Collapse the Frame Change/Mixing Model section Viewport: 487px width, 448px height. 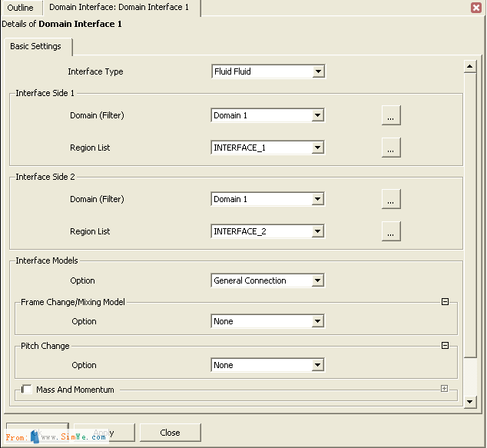point(445,302)
